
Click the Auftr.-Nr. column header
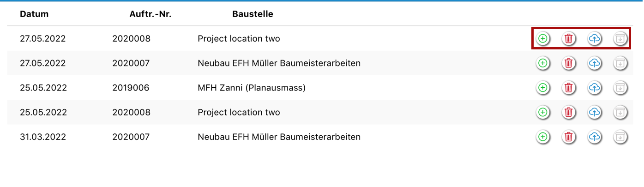point(150,14)
